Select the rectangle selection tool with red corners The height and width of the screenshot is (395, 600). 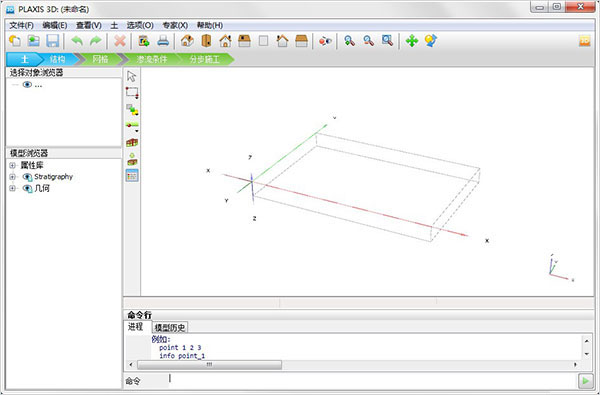pos(132,92)
